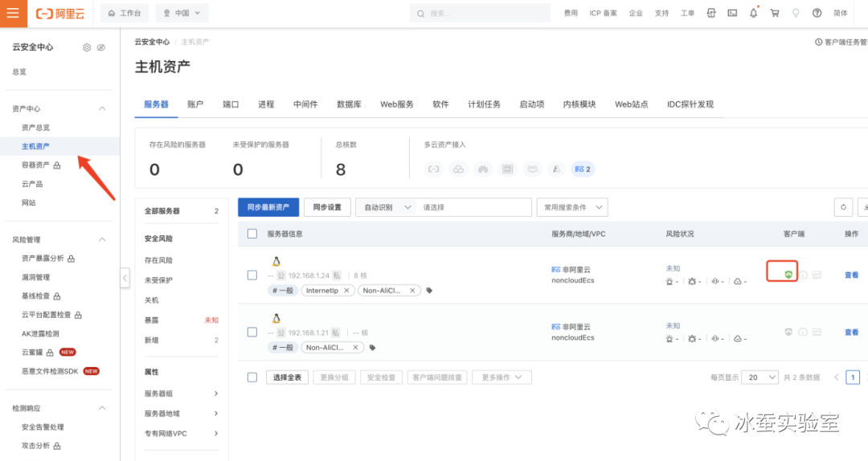Click the IDC icon showing count 2
This screenshot has height=461, width=868.
click(583, 169)
